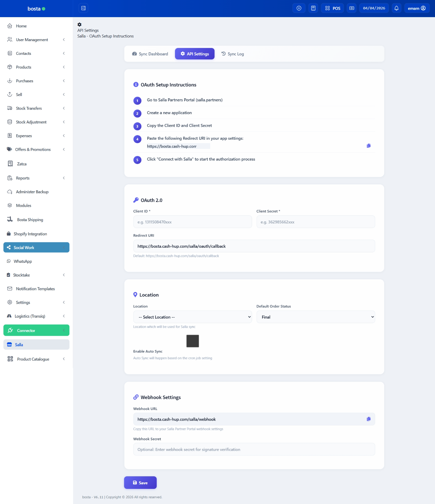The height and width of the screenshot is (504, 435).
Task: Focus the Webhook Secret input field
Action: [x=254, y=449]
